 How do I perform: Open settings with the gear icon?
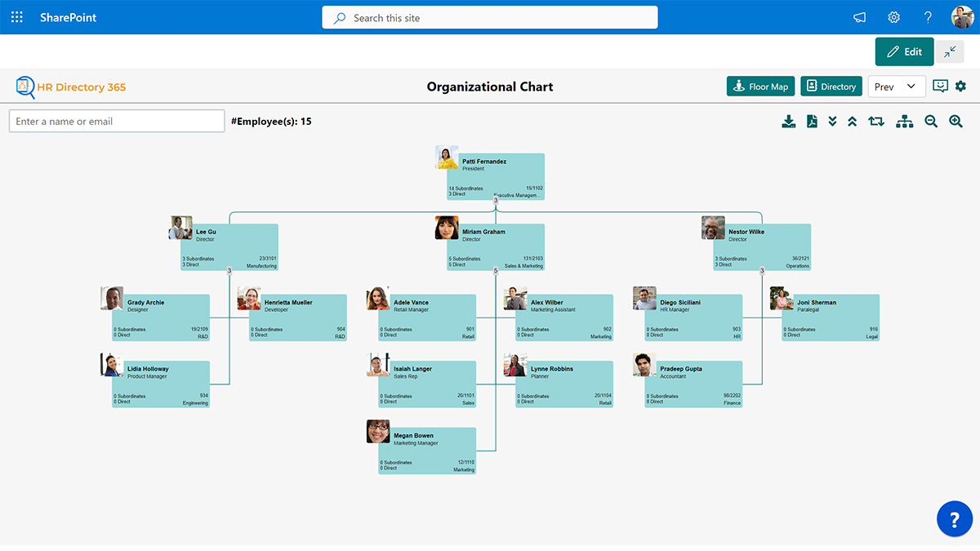960,86
